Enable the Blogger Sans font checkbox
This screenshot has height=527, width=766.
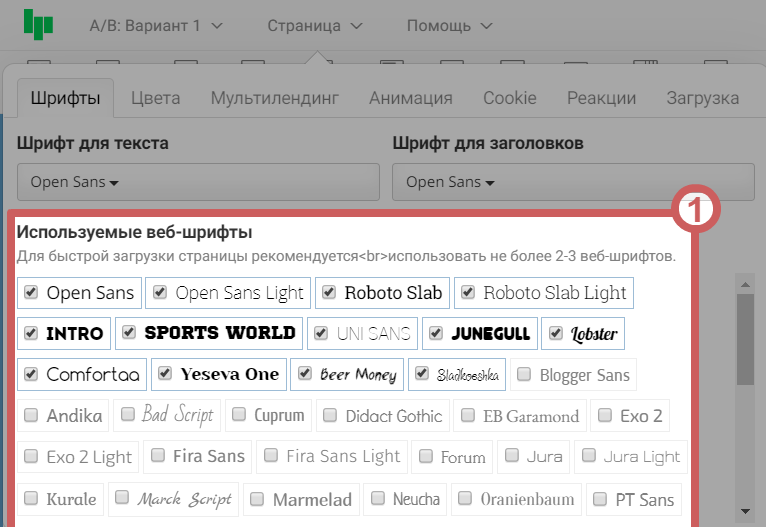524,375
